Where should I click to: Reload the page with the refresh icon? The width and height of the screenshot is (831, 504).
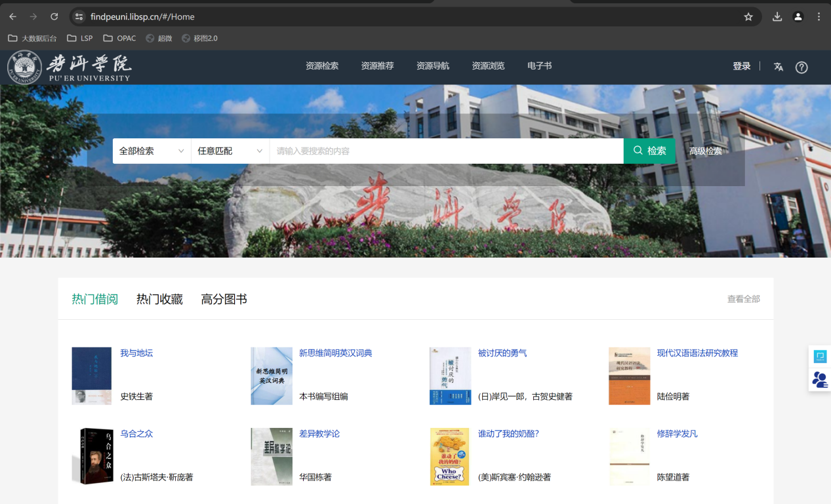click(x=54, y=16)
